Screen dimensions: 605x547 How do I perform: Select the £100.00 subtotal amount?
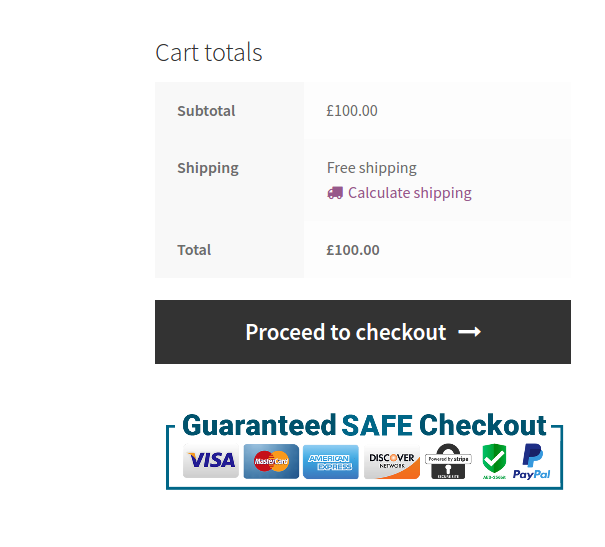(352, 111)
